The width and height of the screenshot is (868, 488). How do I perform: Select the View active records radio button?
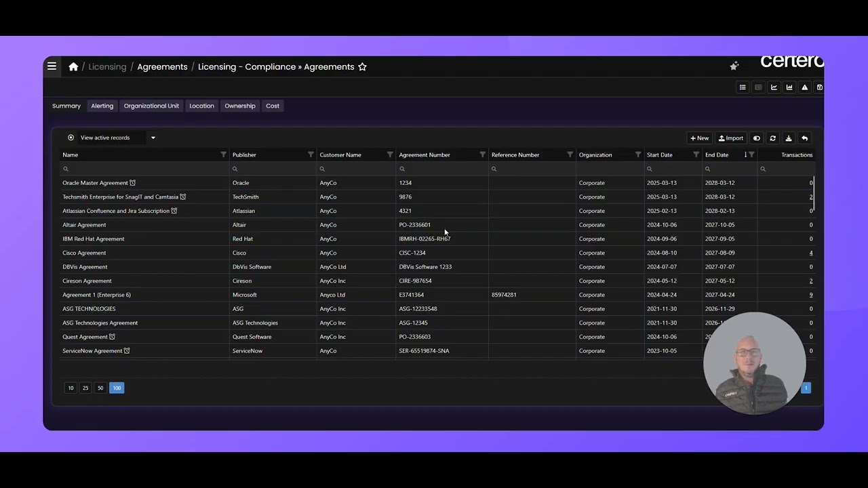tap(71, 138)
